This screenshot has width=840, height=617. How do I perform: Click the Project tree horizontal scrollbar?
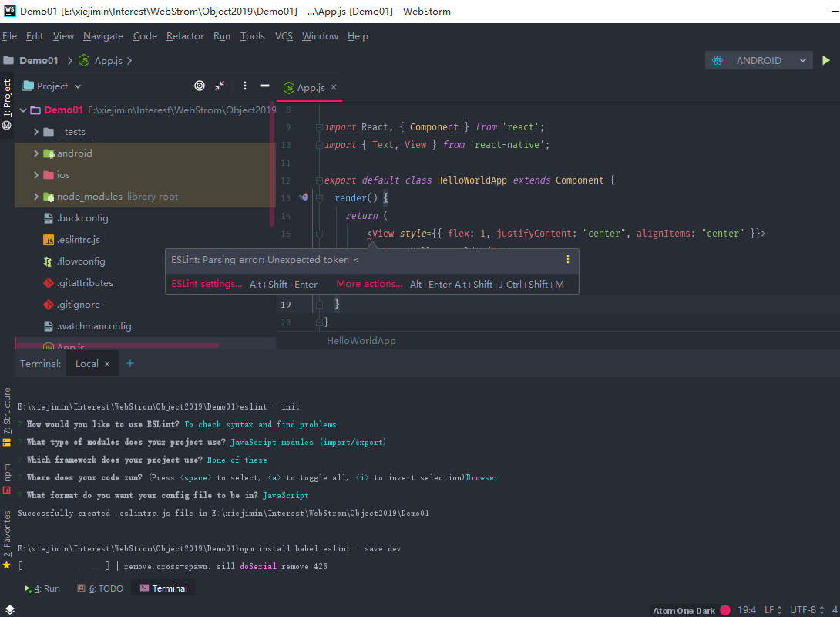pyautogui.click(x=117, y=346)
